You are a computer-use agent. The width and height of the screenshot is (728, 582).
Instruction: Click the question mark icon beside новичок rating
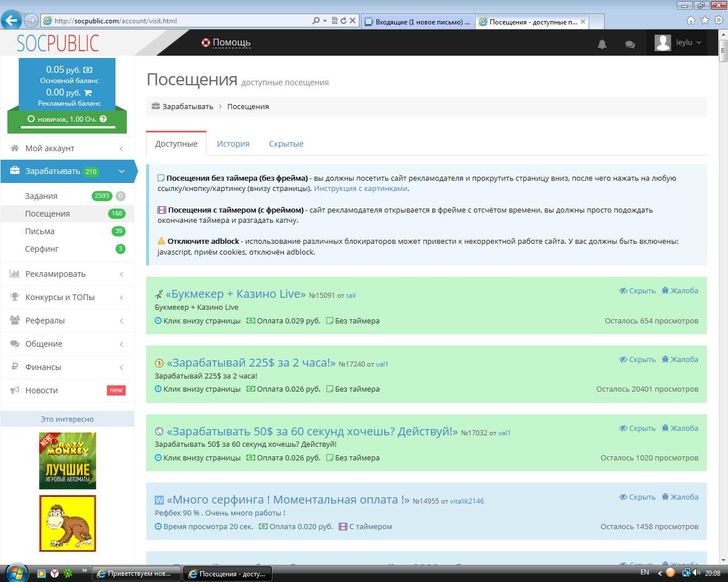103,119
